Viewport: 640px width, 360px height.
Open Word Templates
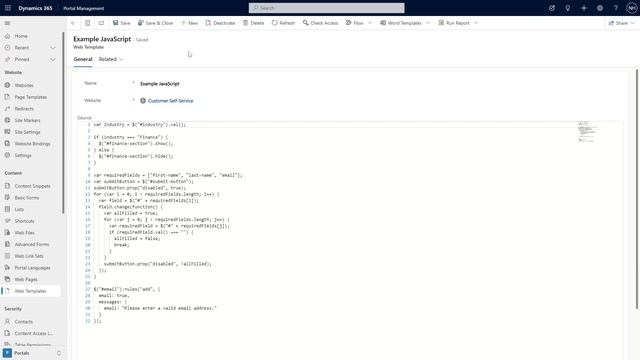click(x=401, y=23)
